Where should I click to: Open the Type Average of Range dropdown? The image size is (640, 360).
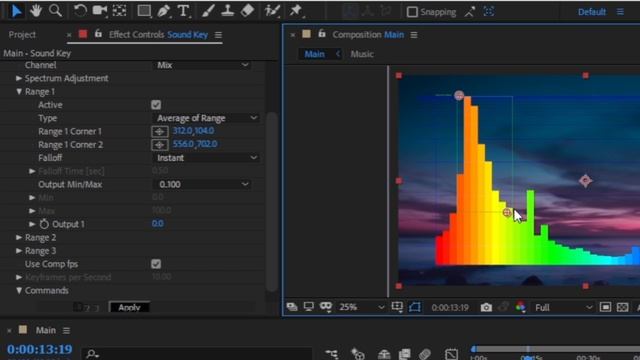click(207, 118)
